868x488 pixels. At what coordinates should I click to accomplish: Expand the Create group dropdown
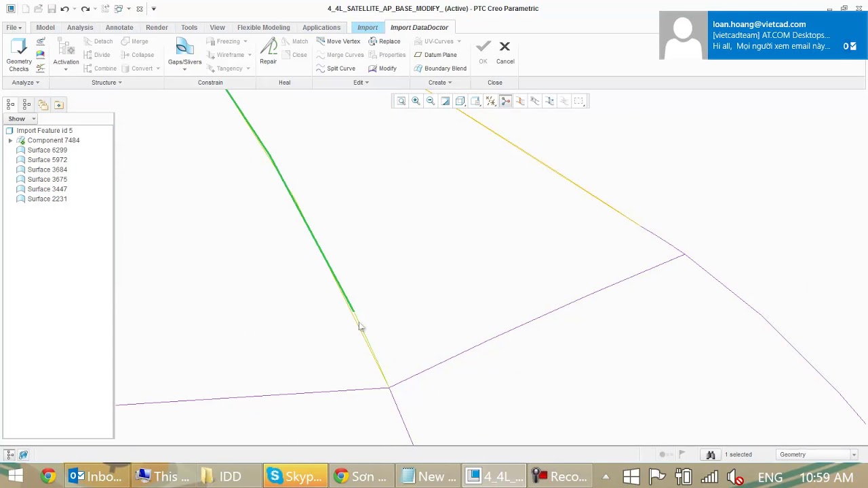coord(439,83)
